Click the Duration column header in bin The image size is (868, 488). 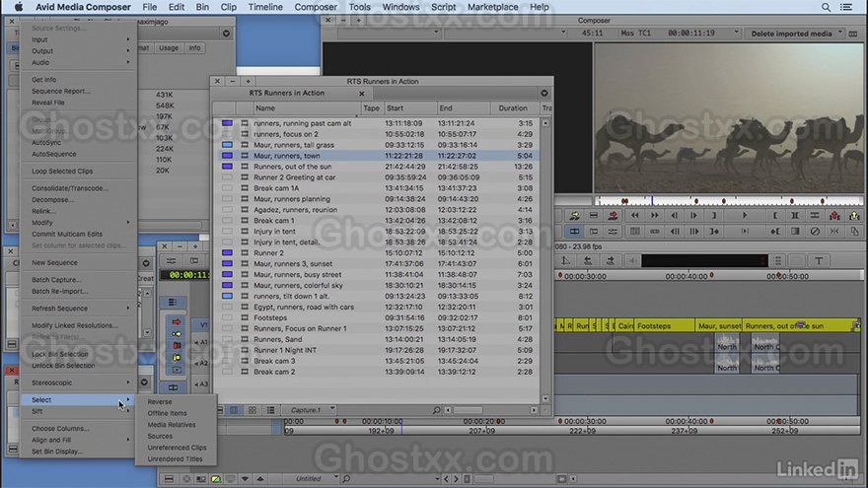click(513, 107)
